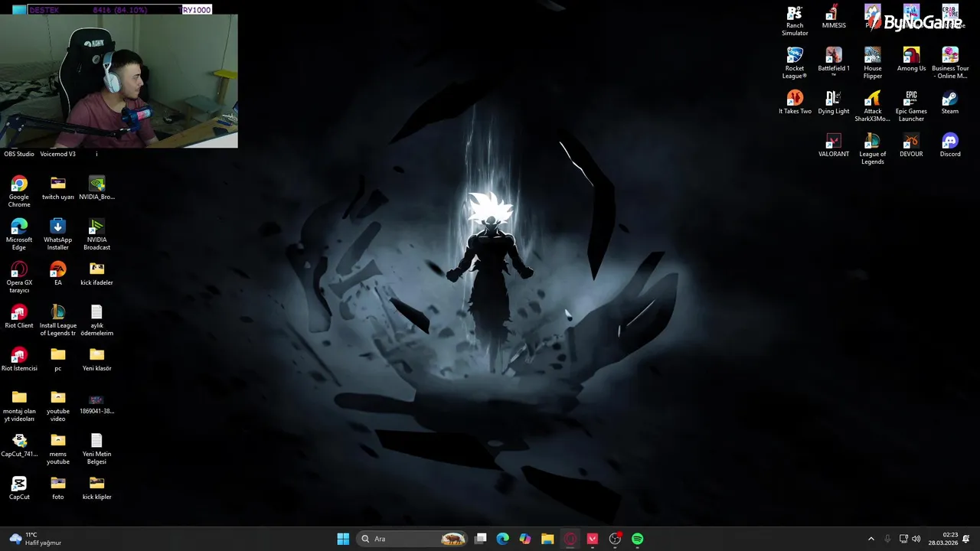Screen dimensions: 980x551
Task: Open the 'kick ifadeler' folder
Action: [x=96, y=272]
